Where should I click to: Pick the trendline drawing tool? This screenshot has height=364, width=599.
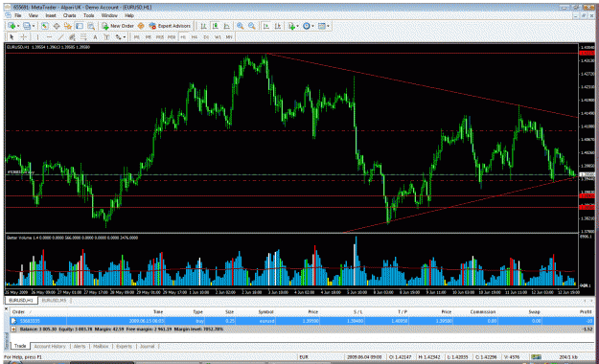coord(60,37)
